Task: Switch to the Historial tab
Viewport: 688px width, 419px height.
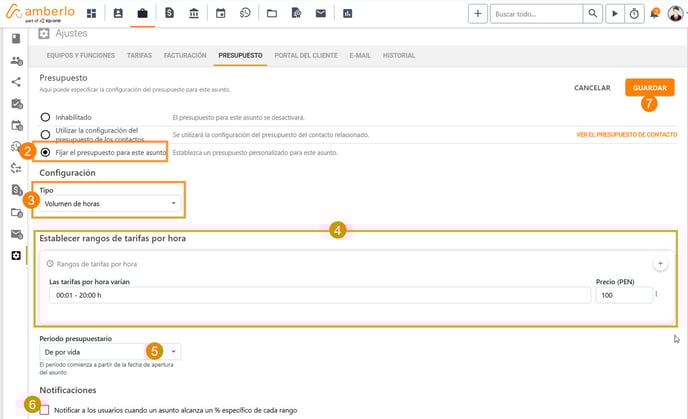Action: [x=399, y=55]
